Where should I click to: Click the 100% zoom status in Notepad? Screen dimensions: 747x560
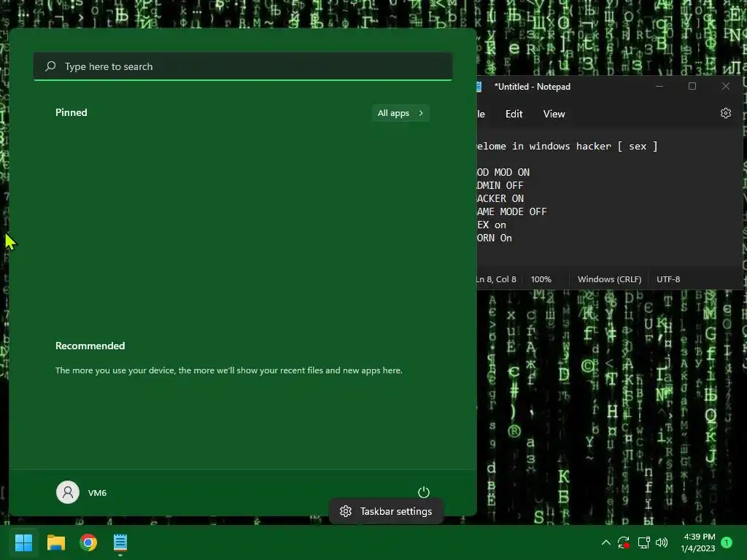(541, 279)
